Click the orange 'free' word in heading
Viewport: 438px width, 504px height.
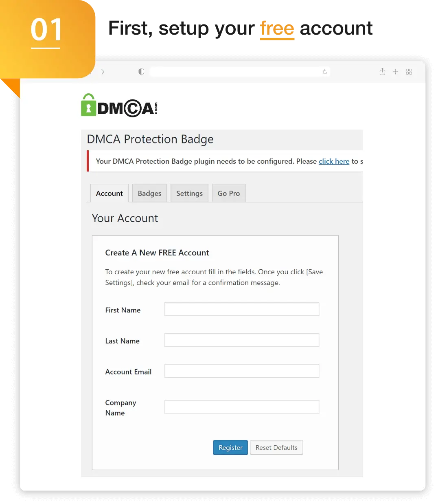click(x=277, y=29)
